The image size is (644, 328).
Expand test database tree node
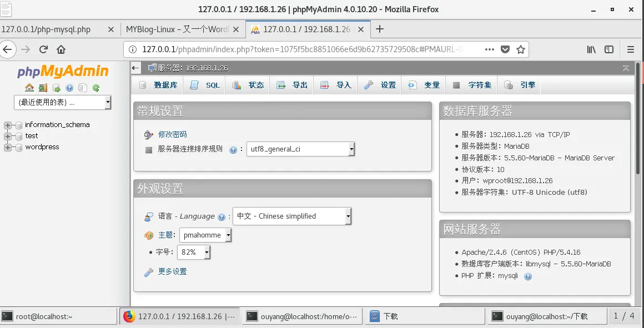pyautogui.click(x=8, y=137)
